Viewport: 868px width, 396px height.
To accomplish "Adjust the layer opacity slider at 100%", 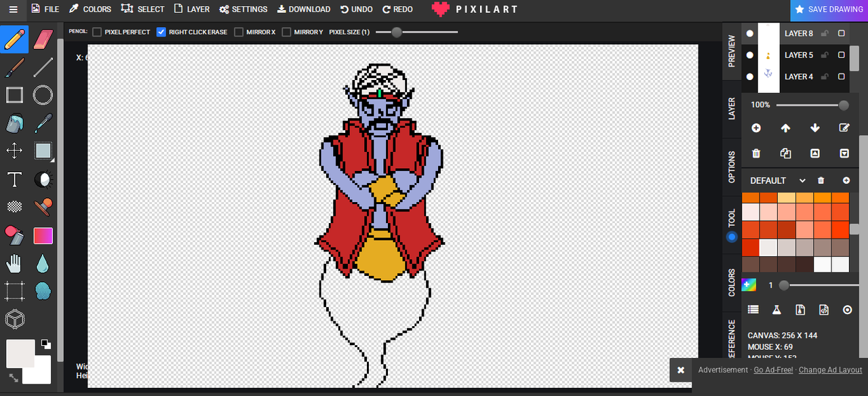I will pos(812,105).
